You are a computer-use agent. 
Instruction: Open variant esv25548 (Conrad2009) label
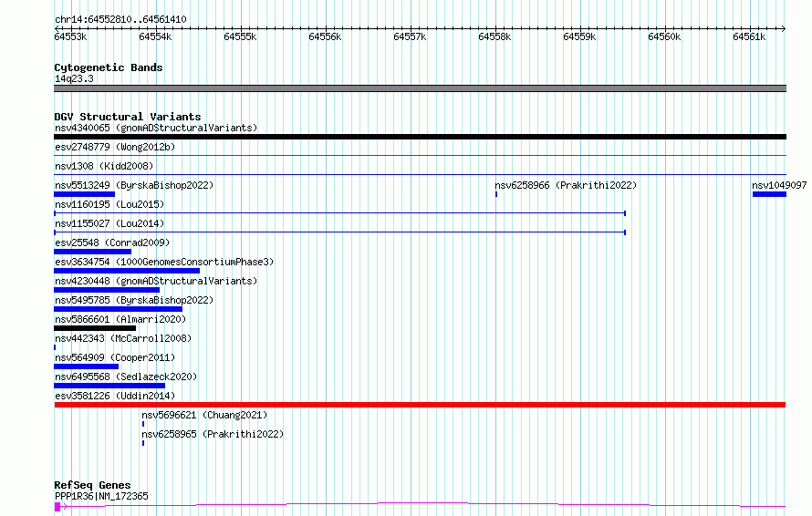(x=112, y=243)
